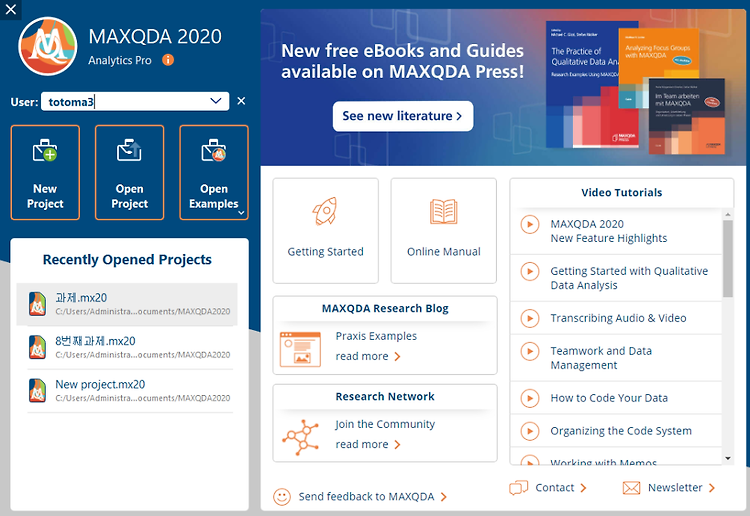Click See new literature button
750x516 pixels.
403,116
